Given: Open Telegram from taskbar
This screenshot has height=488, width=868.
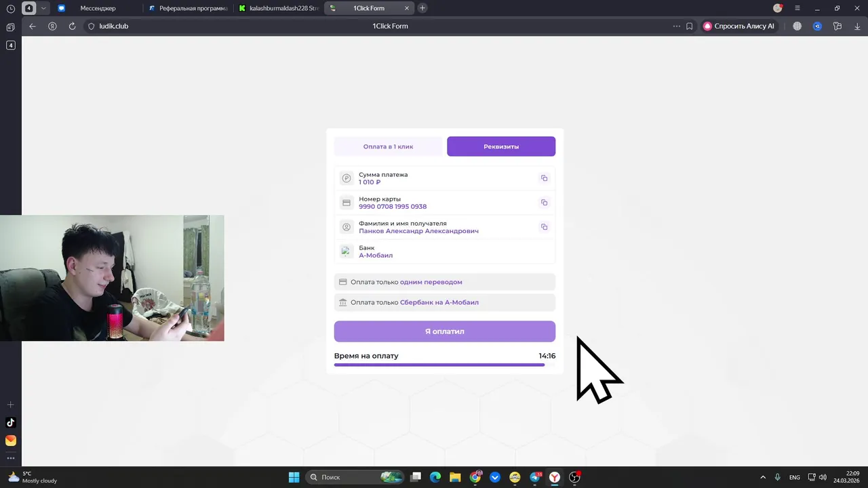Looking at the screenshot, I should tap(535, 477).
